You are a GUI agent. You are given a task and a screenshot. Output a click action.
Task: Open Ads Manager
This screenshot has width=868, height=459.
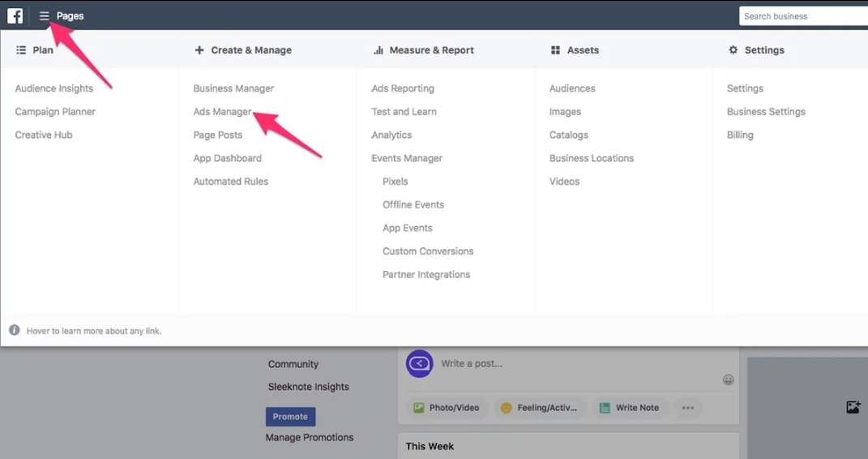(223, 112)
